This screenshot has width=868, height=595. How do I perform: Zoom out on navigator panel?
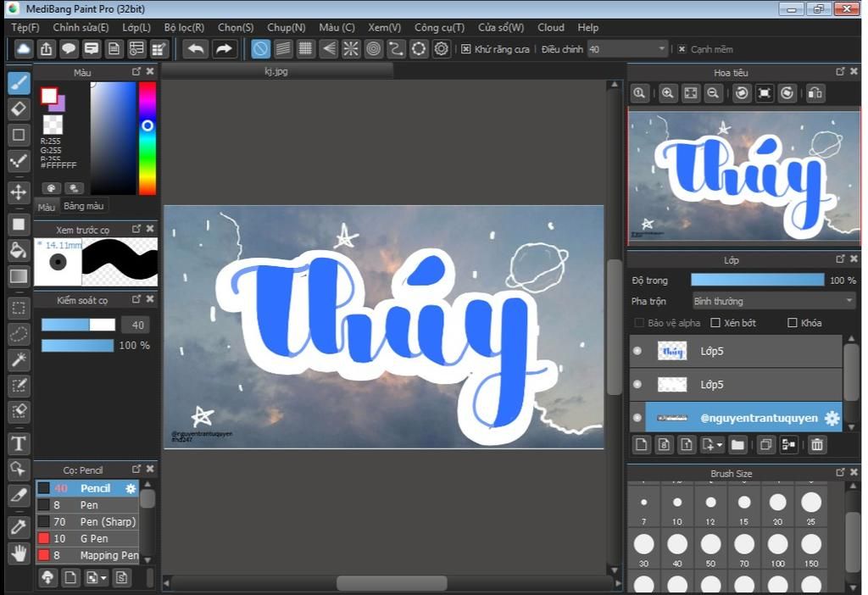pos(714,93)
